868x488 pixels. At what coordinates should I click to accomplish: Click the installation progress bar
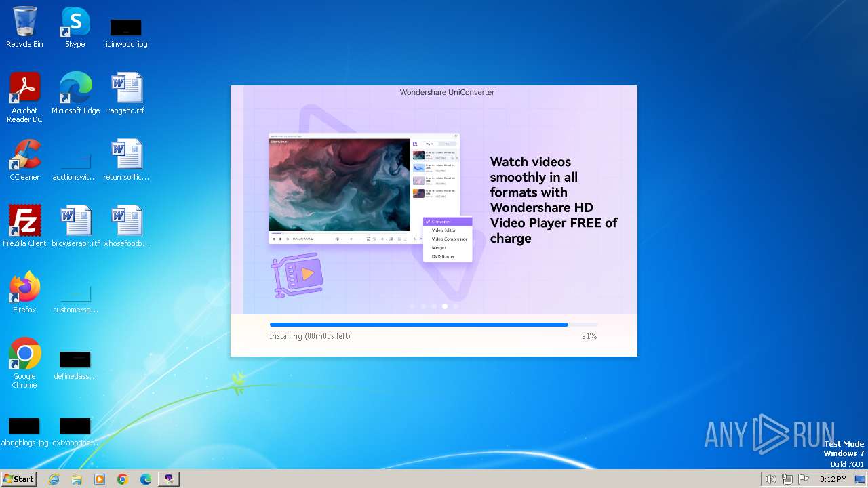point(434,325)
